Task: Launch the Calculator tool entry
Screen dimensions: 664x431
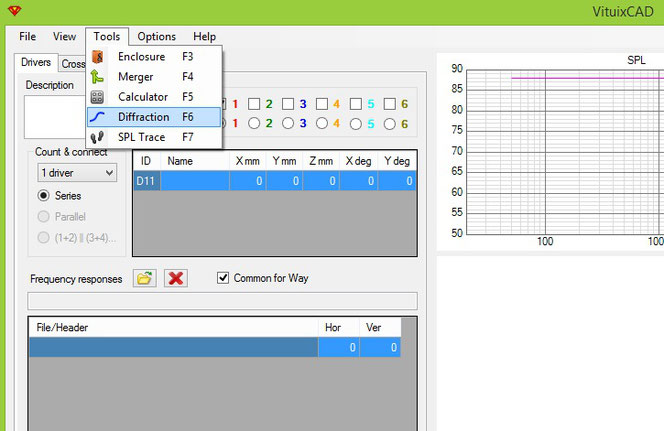Action: coord(154,97)
